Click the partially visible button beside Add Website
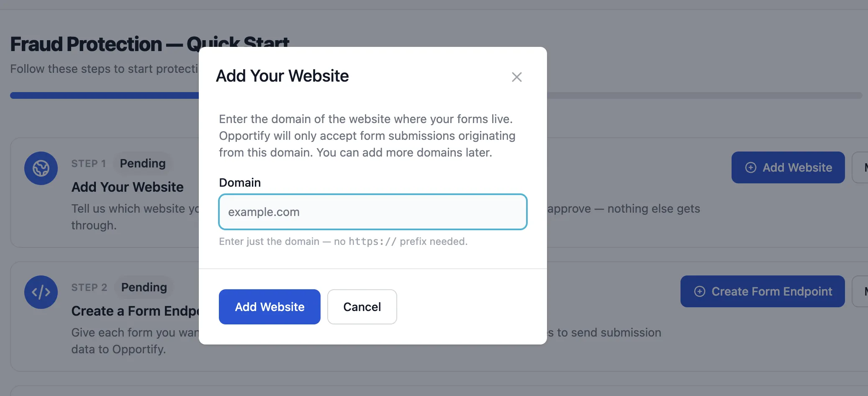The height and width of the screenshot is (396, 868). click(862, 167)
